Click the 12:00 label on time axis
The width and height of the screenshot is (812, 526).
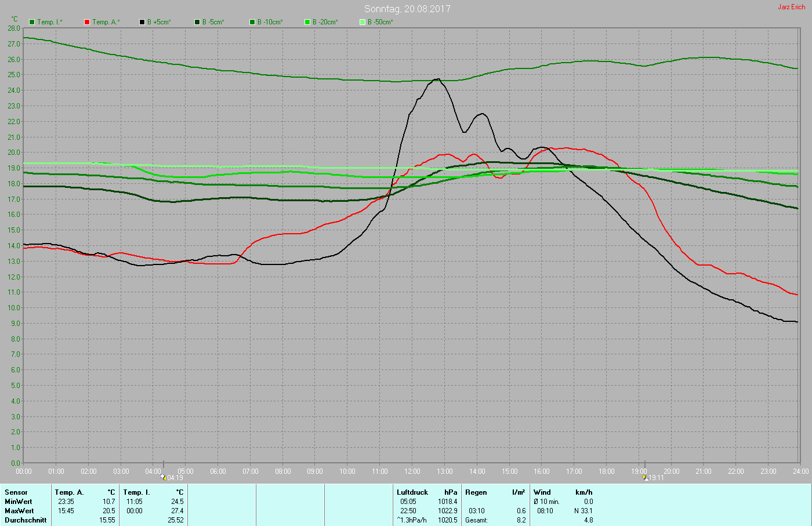coord(412,471)
